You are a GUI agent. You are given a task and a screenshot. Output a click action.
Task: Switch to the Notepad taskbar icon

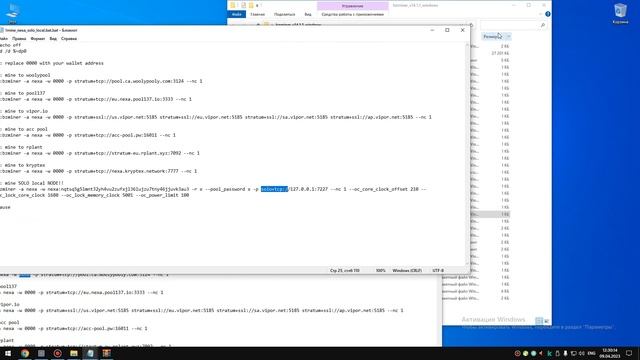click(x=90, y=353)
